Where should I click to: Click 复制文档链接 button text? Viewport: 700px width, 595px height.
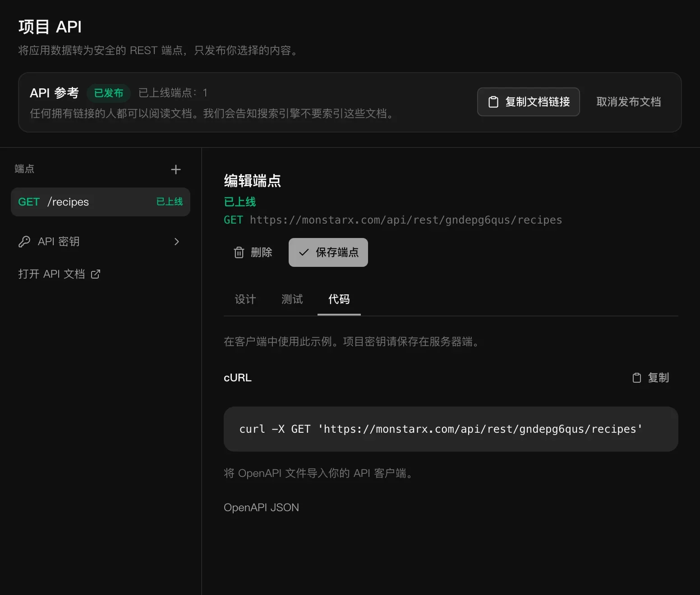(x=538, y=102)
